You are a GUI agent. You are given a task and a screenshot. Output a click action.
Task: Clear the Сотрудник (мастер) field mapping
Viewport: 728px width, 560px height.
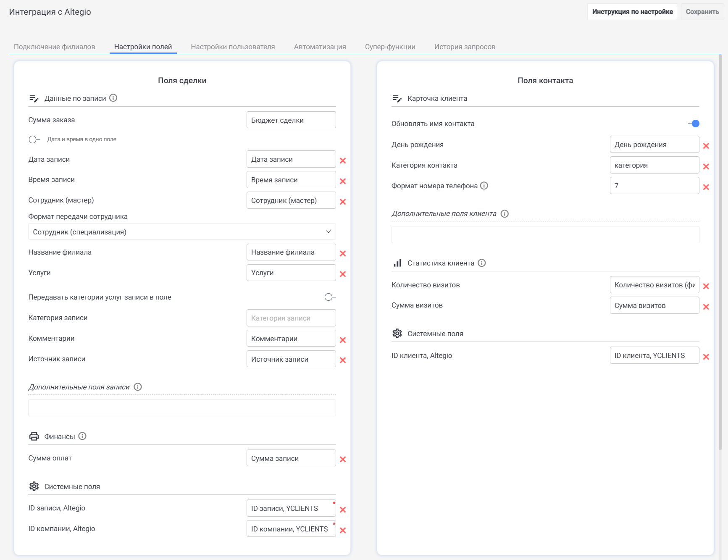(x=343, y=202)
